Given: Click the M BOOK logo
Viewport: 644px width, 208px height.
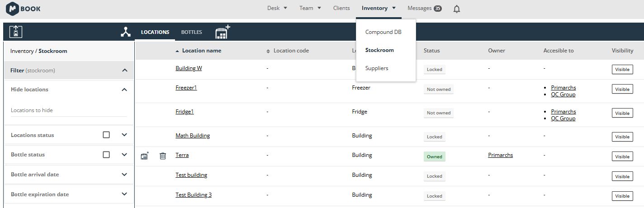Looking at the screenshot, I should click(23, 9).
